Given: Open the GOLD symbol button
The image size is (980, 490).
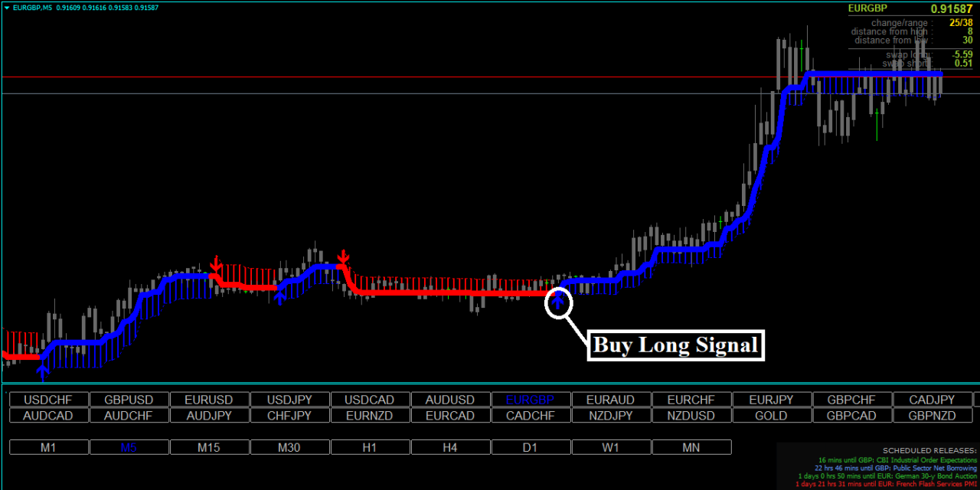Looking at the screenshot, I should pos(773,416).
